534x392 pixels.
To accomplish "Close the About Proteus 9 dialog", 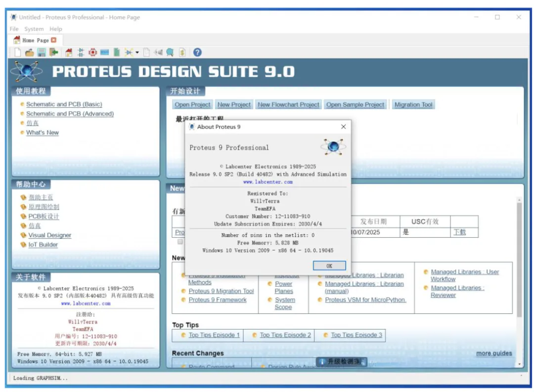I will pos(343,127).
